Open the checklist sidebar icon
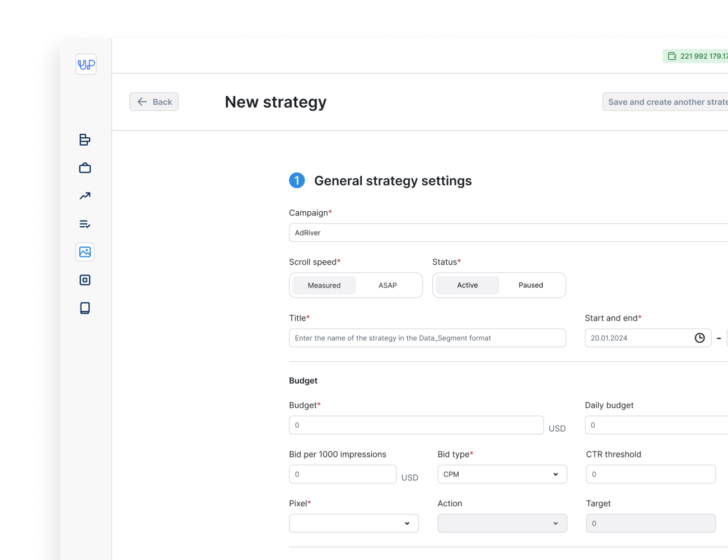Image resolution: width=728 pixels, height=560 pixels. click(85, 224)
